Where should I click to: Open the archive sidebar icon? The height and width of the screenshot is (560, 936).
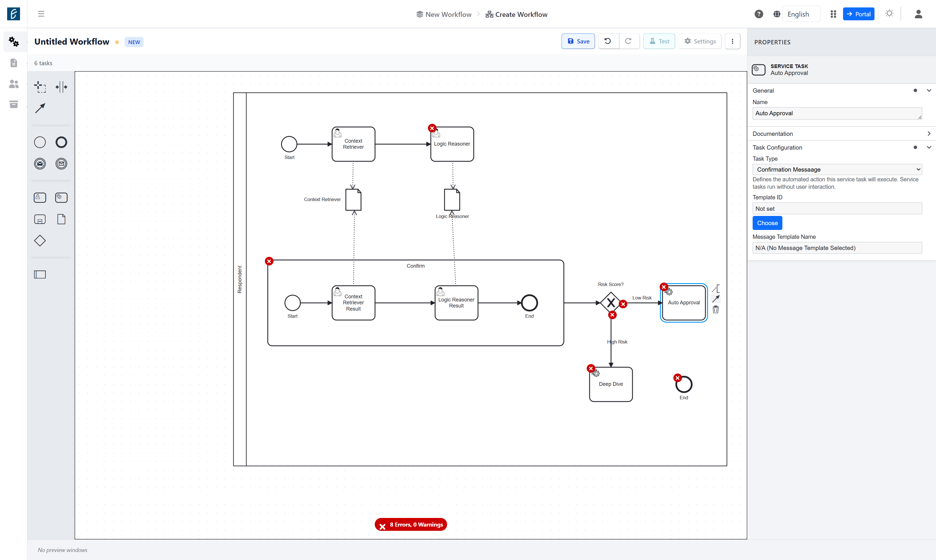[x=14, y=104]
